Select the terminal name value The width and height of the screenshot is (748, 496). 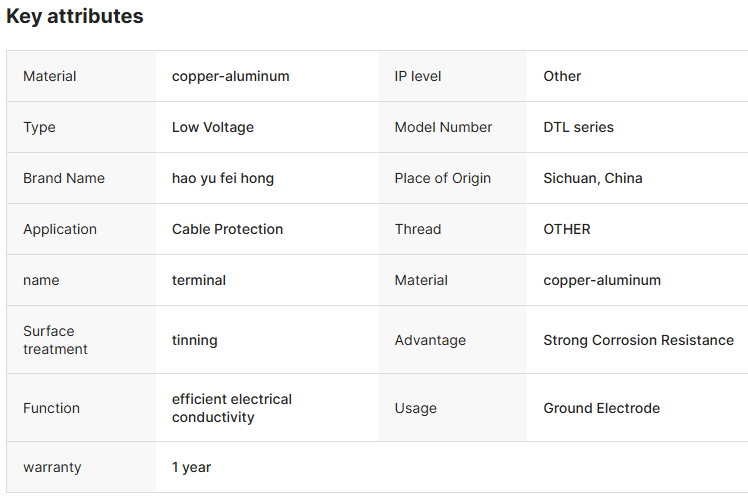(x=198, y=280)
